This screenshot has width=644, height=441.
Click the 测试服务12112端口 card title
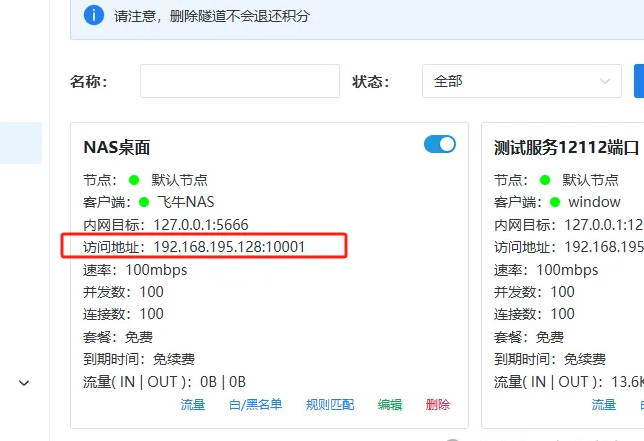(x=566, y=147)
